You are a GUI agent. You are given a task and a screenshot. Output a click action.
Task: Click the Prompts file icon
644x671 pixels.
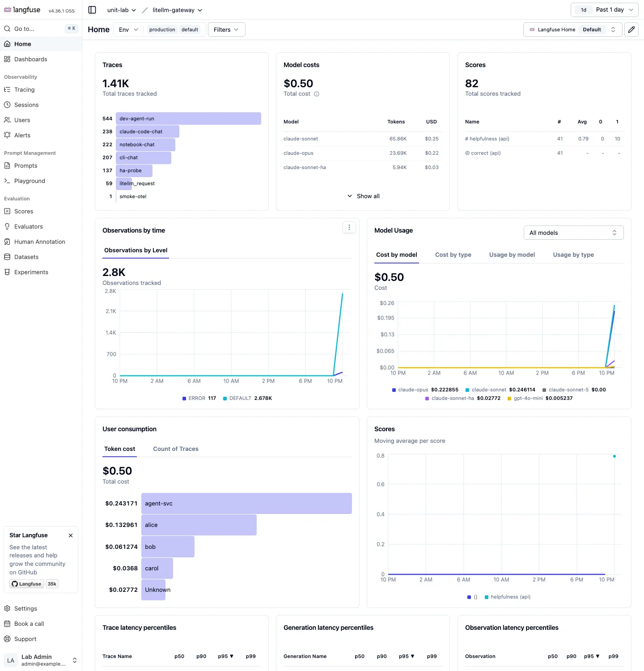7,166
